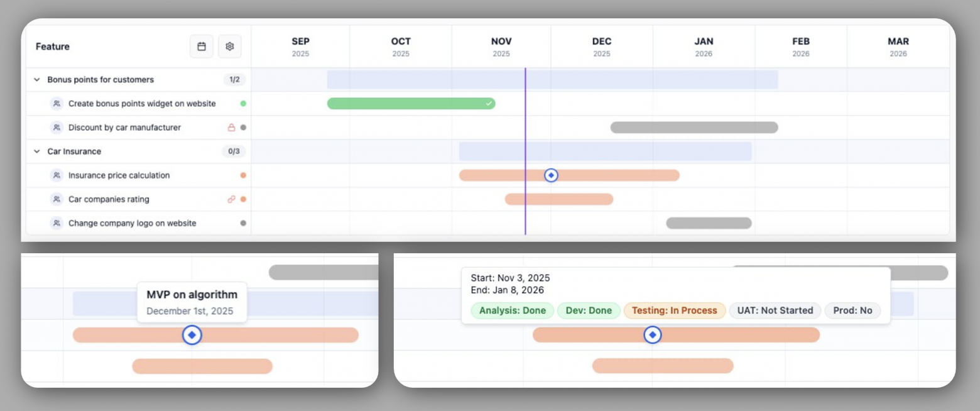This screenshot has width=980, height=411.
Task: Click the green Create bonus points widget bar
Action: pyautogui.click(x=408, y=104)
